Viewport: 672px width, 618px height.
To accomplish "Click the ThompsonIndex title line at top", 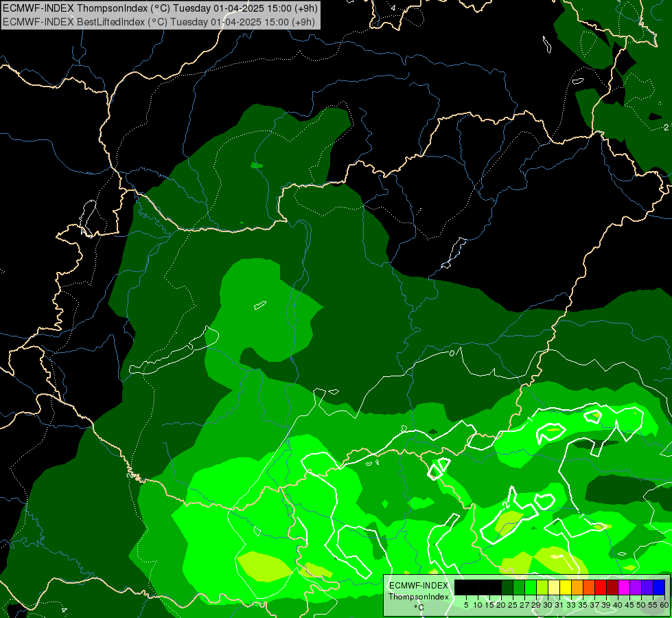I will 161,8.
